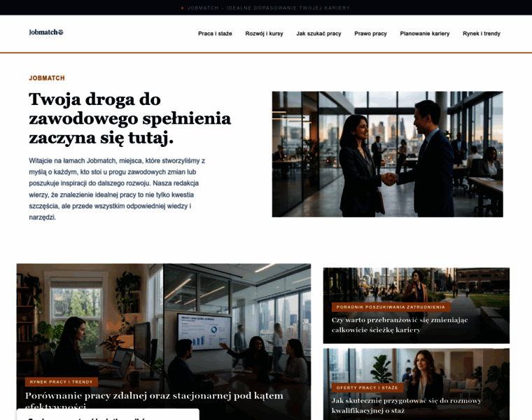Open Rynek i trendy navigation link

(482, 34)
